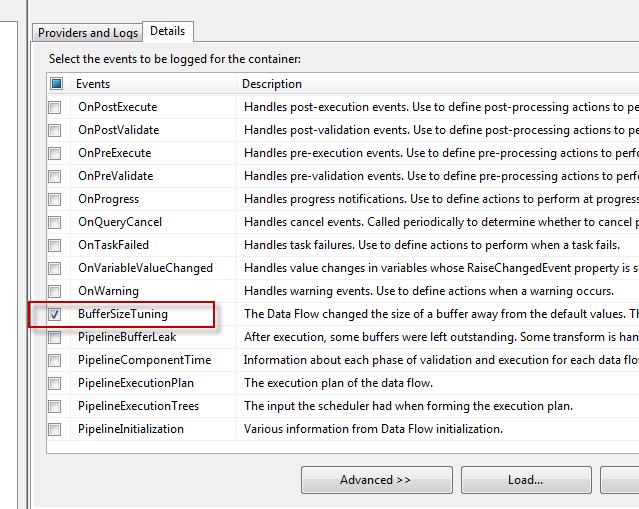Image resolution: width=639 pixels, height=509 pixels.
Task: Check the OnPostValidate event checkbox
Action: pos(55,130)
